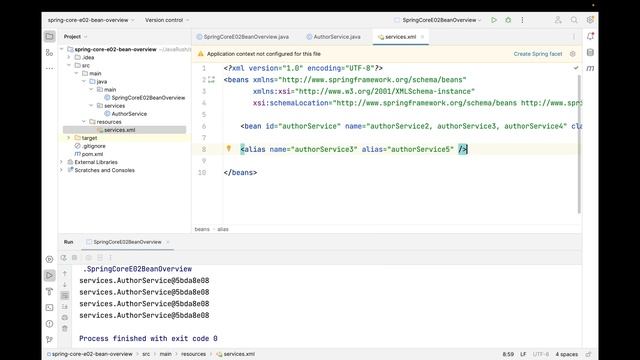Image resolution: width=640 pixels, height=360 pixels.
Task: Open the Maven tool window
Action: 590,69
